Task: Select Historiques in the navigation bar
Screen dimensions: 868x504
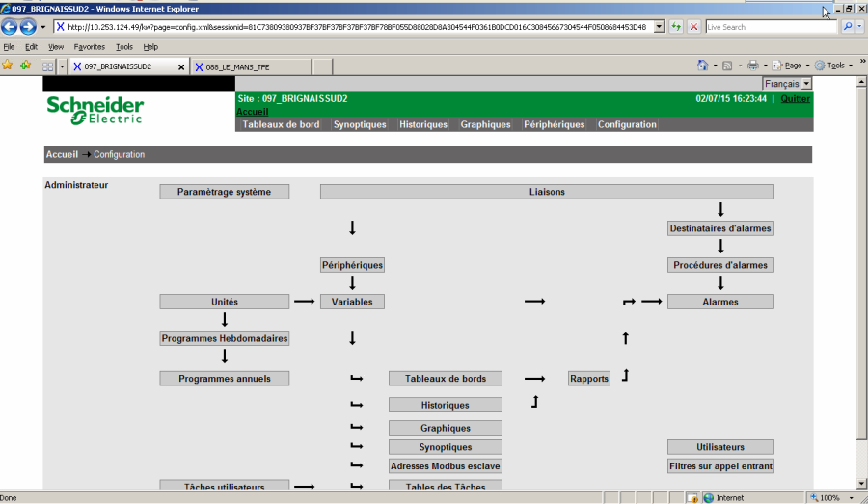Action: tap(423, 124)
